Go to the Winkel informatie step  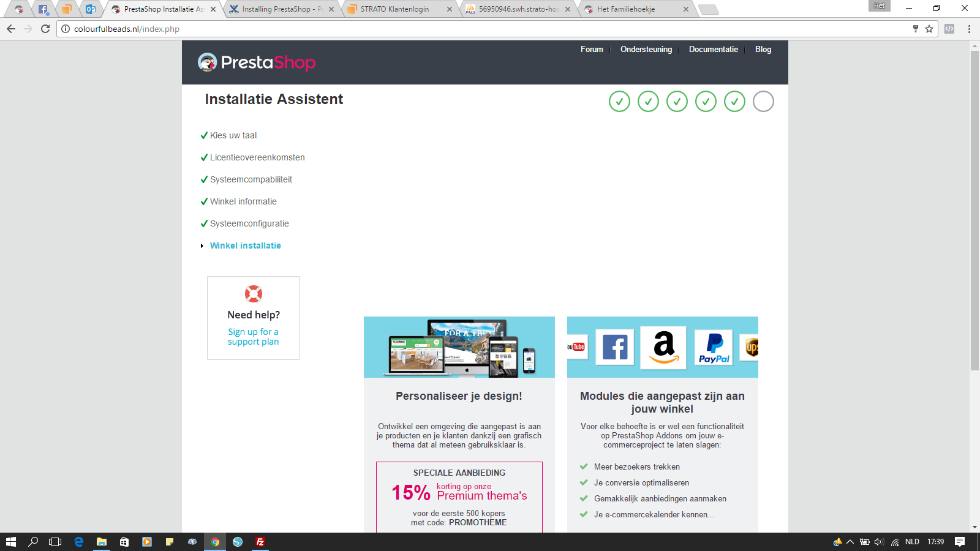click(x=243, y=201)
